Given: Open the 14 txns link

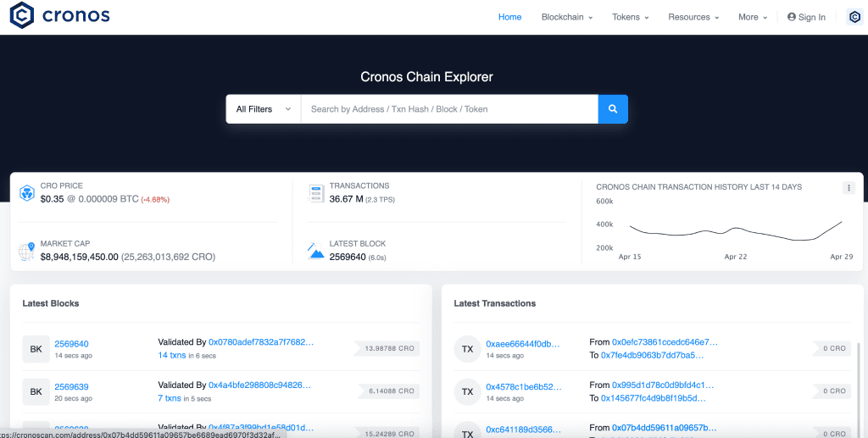Looking at the screenshot, I should pos(175,356).
